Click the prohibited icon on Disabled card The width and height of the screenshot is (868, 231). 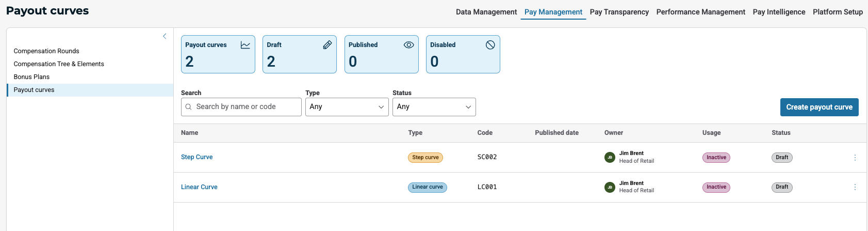(490, 45)
